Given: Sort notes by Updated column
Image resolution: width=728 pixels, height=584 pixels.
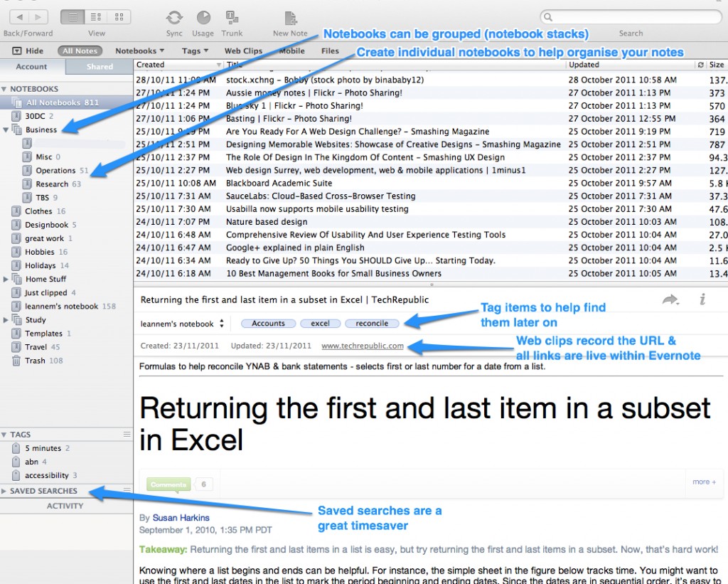Looking at the screenshot, I should 630,65.
